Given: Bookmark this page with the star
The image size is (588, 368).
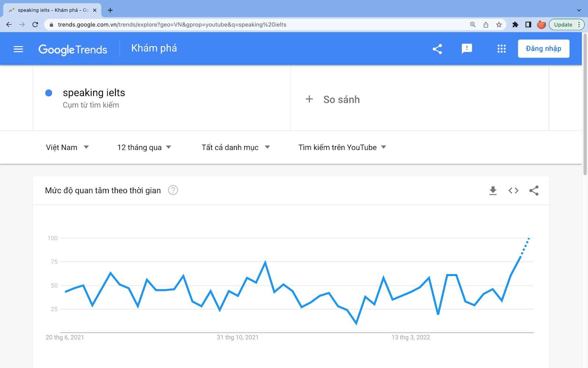Looking at the screenshot, I should point(499,25).
